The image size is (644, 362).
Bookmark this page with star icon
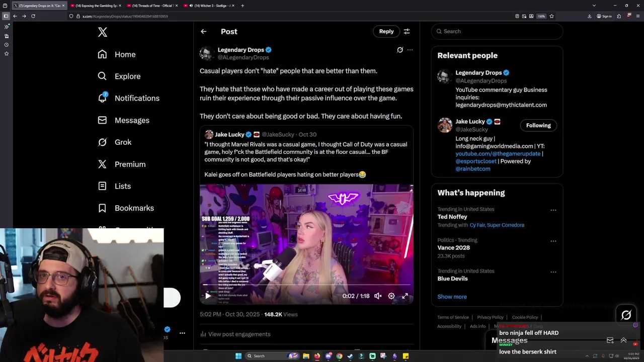pos(551,16)
